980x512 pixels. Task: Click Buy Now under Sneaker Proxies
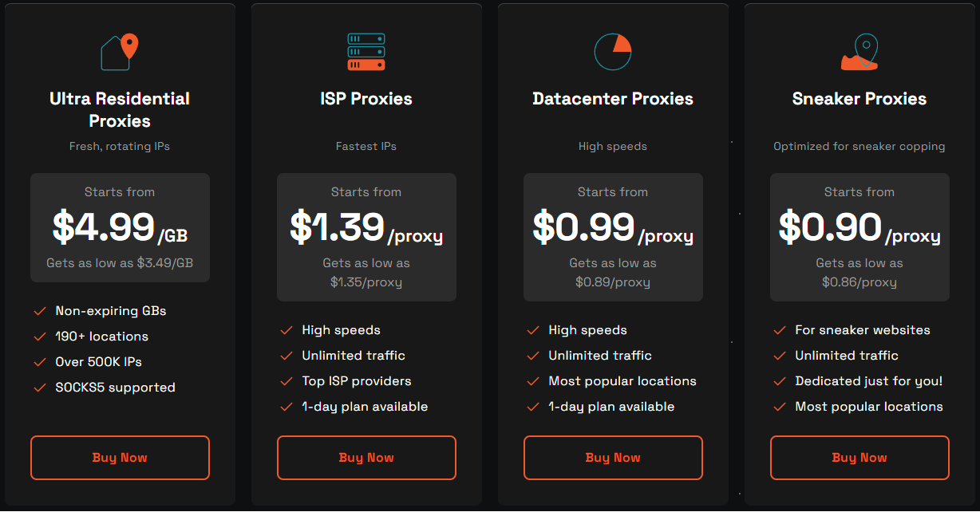859,457
